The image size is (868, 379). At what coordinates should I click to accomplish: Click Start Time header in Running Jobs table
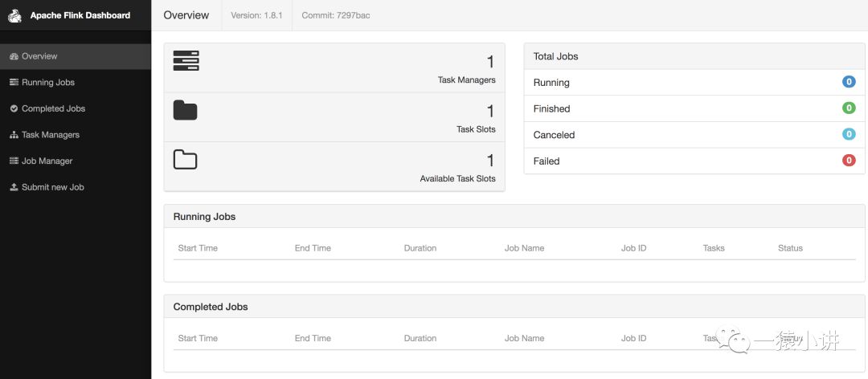pyautogui.click(x=198, y=248)
